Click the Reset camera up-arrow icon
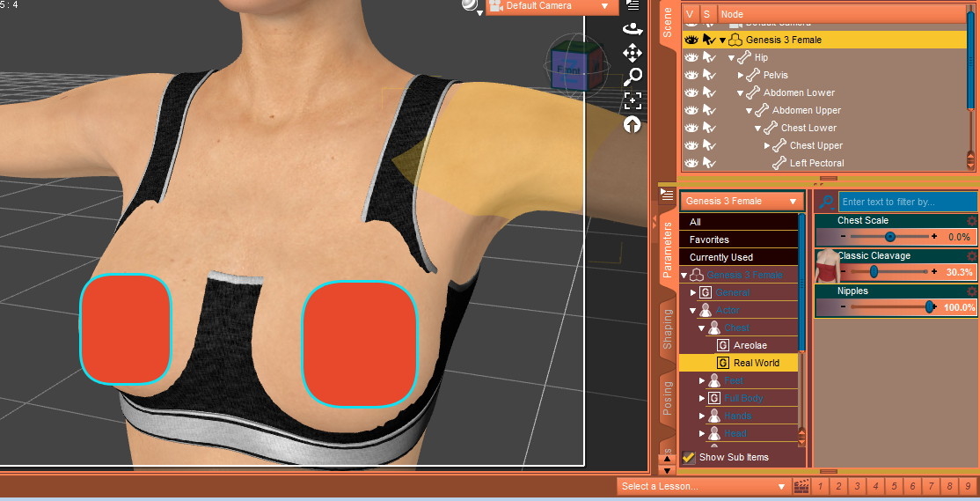 [633, 125]
